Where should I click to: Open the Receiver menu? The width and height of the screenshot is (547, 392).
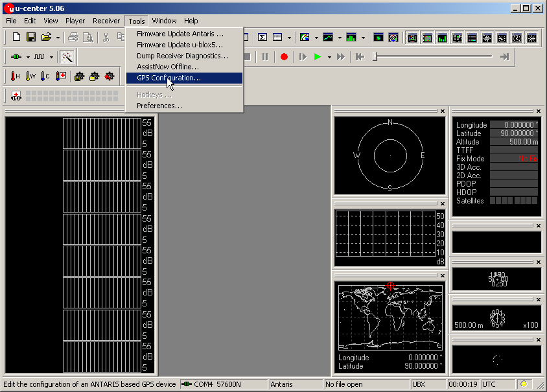(106, 21)
